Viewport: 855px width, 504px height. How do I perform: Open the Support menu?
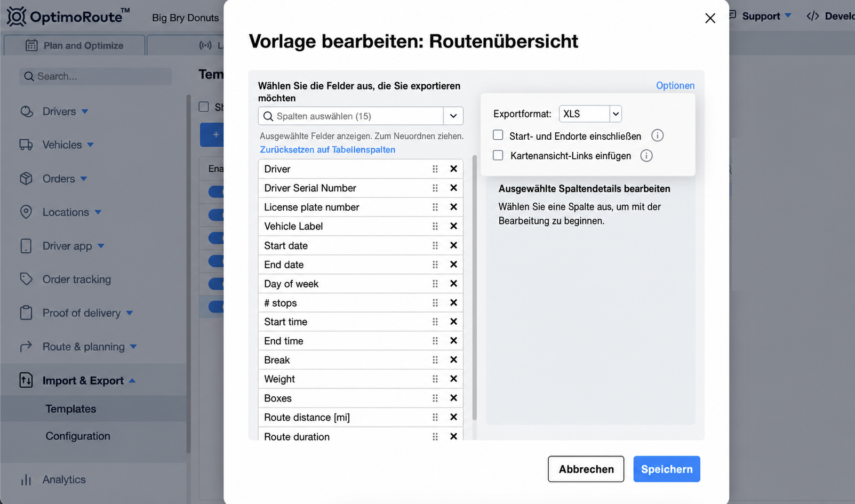(x=760, y=16)
